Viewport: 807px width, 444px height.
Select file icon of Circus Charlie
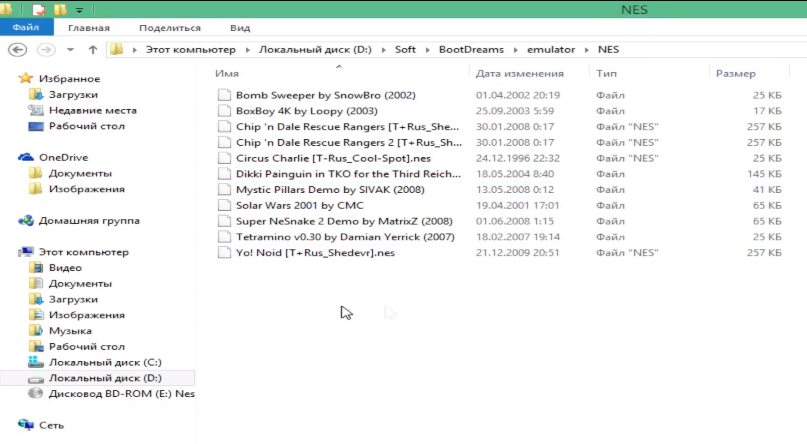(224, 158)
